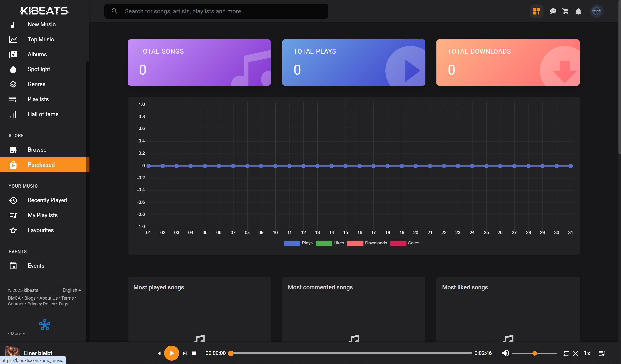Click the volume slider handle

pos(534,353)
